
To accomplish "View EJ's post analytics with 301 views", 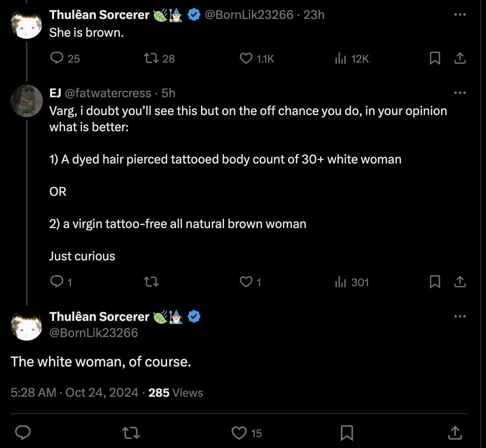I will (341, 282).
